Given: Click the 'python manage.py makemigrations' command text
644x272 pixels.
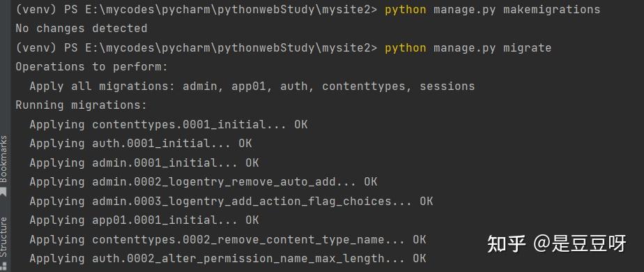Looking at the screenshot, I should coord(492,10).
